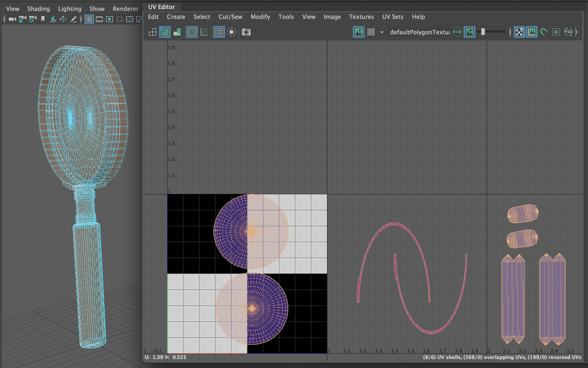Toggle the image display on or off
The height and width of the screenshot is (368, 588).
(358, 32)
